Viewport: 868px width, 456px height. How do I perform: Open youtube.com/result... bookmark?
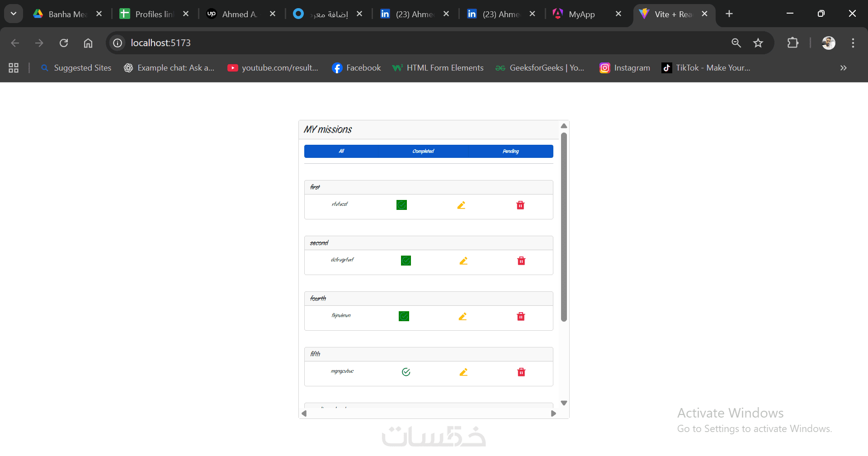tap(273, 68)
